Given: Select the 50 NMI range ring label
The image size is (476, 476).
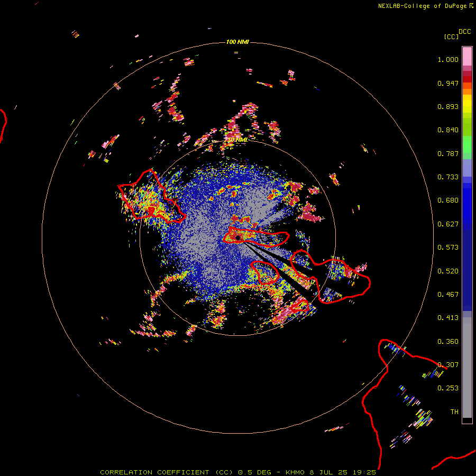Looking at the screenshot, I should tap(237, 140).
